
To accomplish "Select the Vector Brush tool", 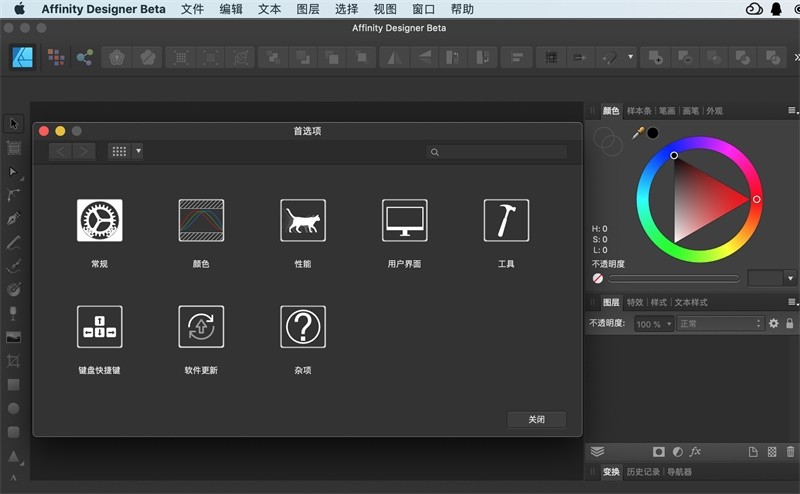I will [14, 265].
